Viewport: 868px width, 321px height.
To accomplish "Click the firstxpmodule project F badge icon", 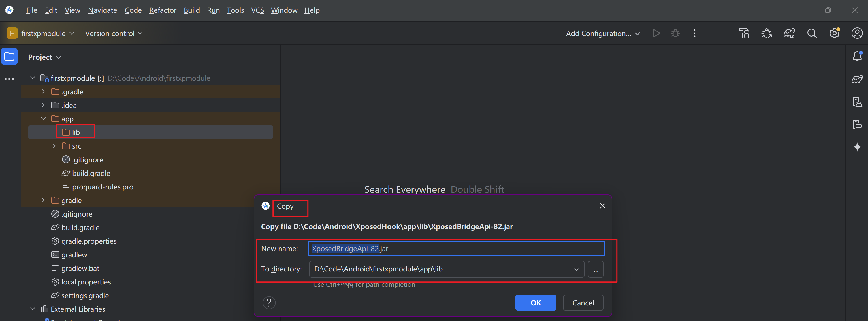I will [12, 33].
